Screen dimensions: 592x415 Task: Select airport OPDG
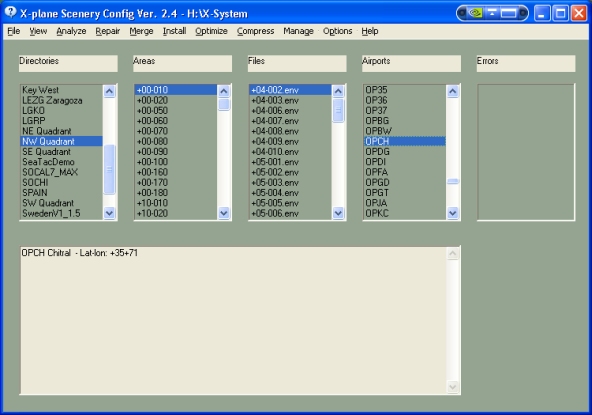(x=405, y=151)
